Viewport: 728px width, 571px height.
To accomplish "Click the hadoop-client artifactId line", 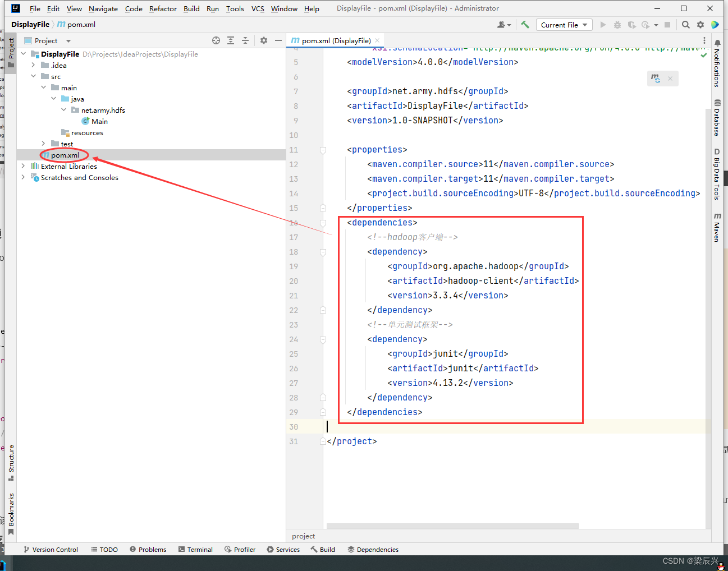I will 483,281.
